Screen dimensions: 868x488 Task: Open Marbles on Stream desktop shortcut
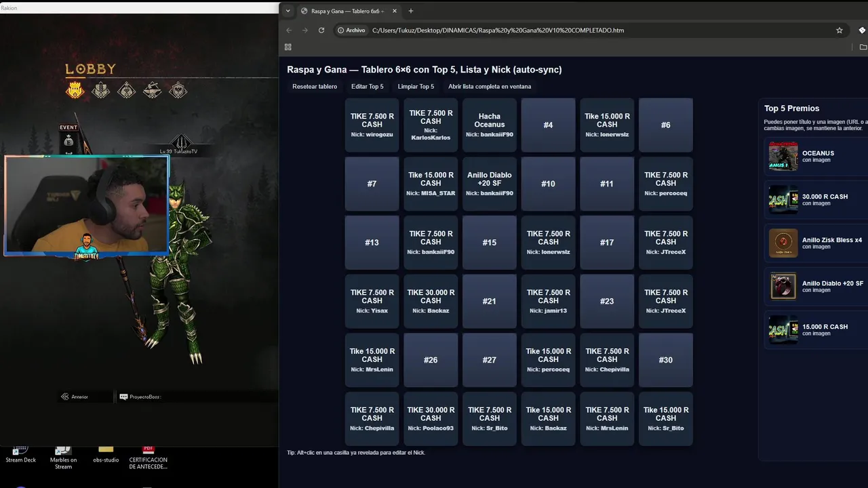point(63,457)
